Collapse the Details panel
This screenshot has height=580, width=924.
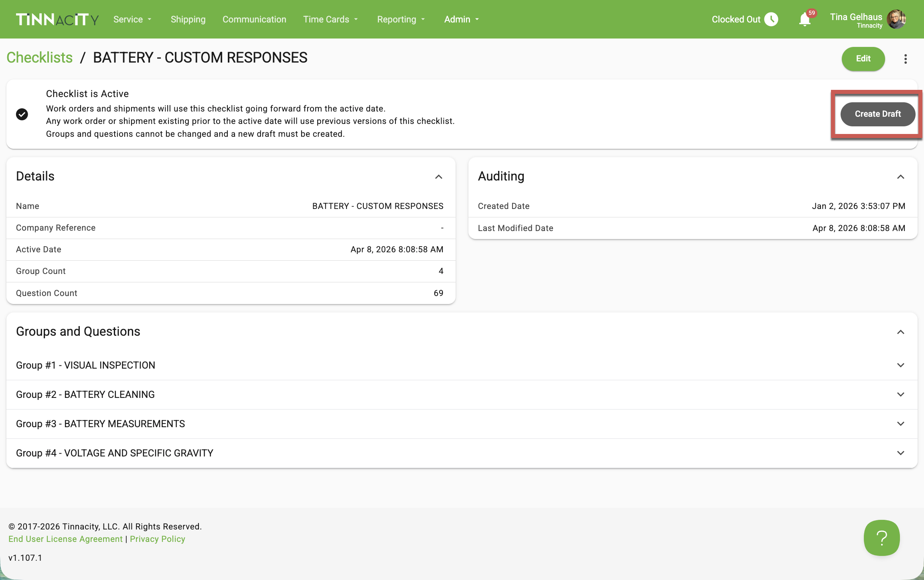(x=439, y=177)
